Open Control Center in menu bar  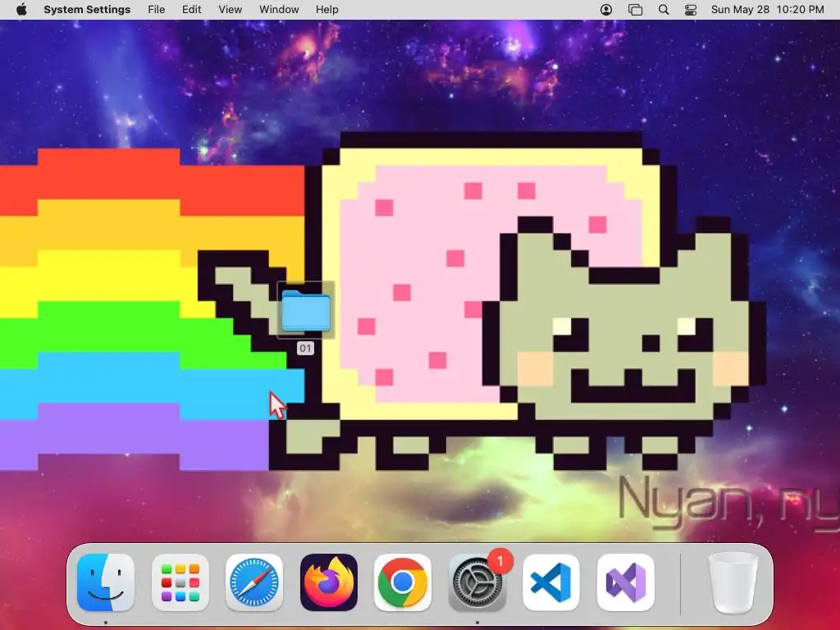pos(691,10)
